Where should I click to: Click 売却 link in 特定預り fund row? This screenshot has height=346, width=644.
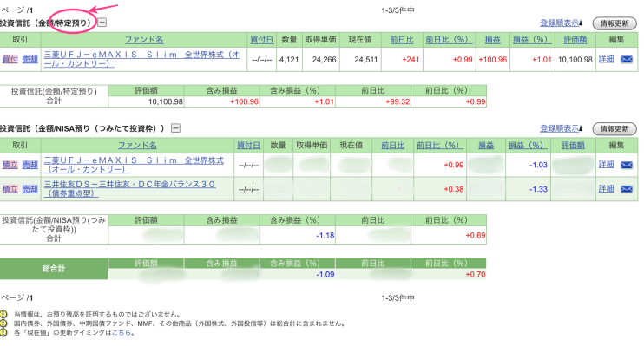point(30,60)
